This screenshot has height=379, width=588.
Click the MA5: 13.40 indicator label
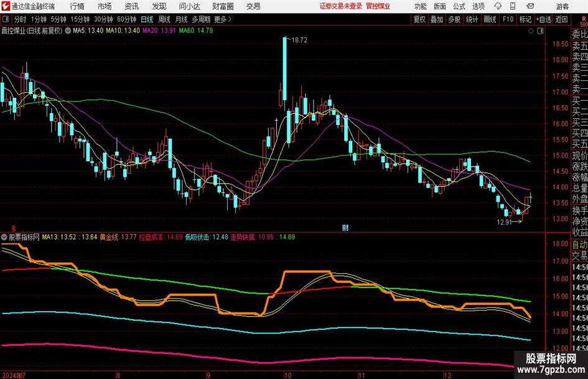tap(88, 30)
